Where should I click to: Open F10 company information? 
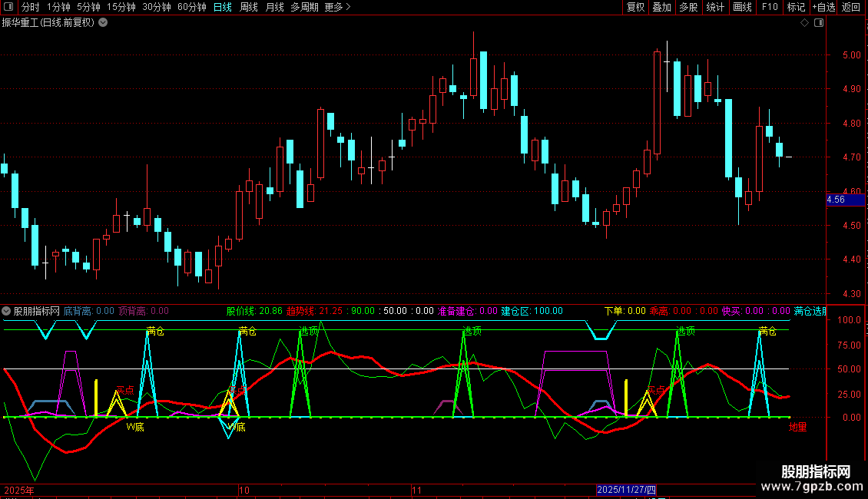[x=770, y=7]
